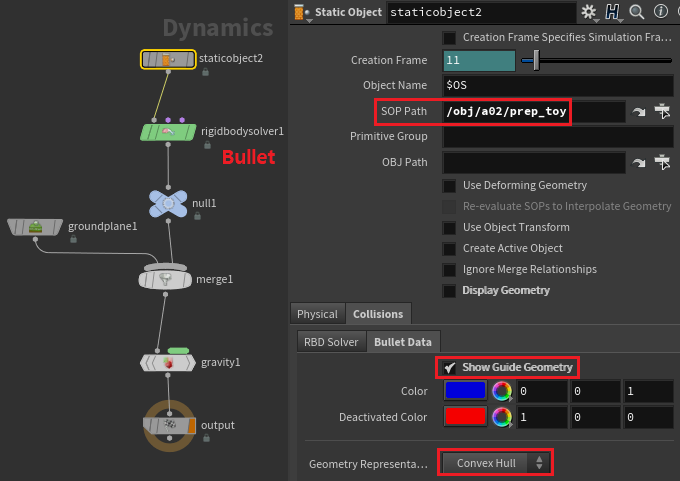Viewport: 680px width, 481px height.
Task: Jump to the OBJ Path operator arrow
Action: [638, 163]
